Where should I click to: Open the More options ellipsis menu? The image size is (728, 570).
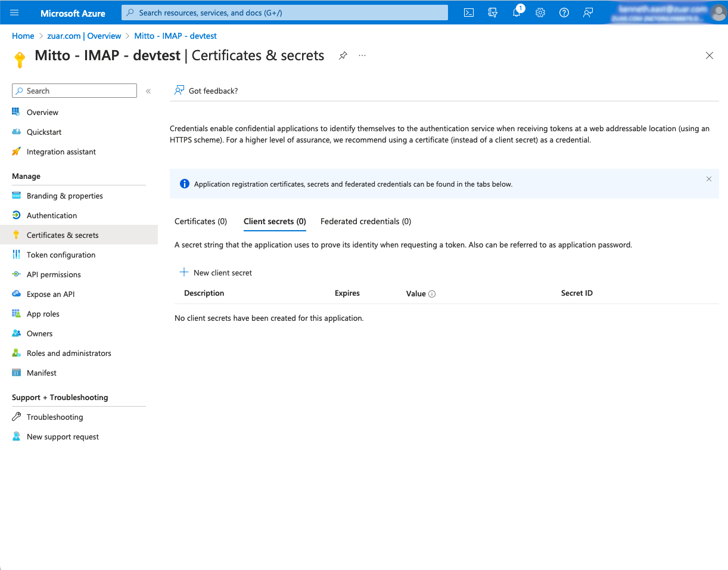click(362, 55)
